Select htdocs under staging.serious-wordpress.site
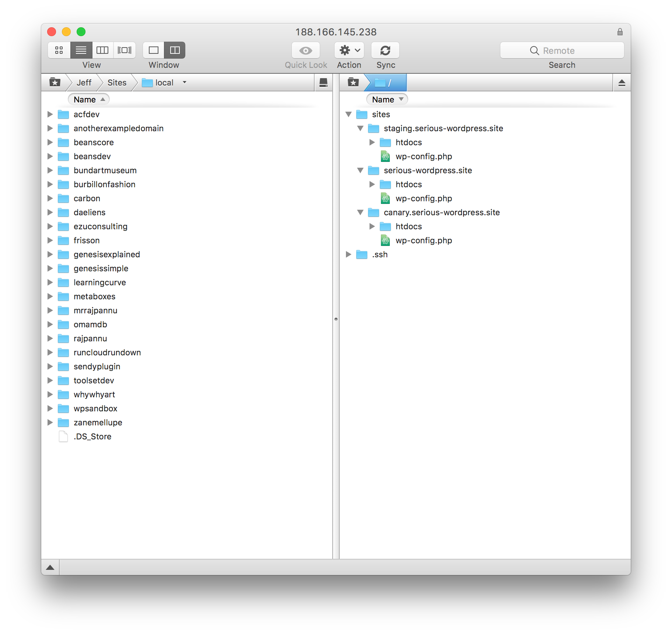Viewport: 672px width, 634px height. point(409,142)
